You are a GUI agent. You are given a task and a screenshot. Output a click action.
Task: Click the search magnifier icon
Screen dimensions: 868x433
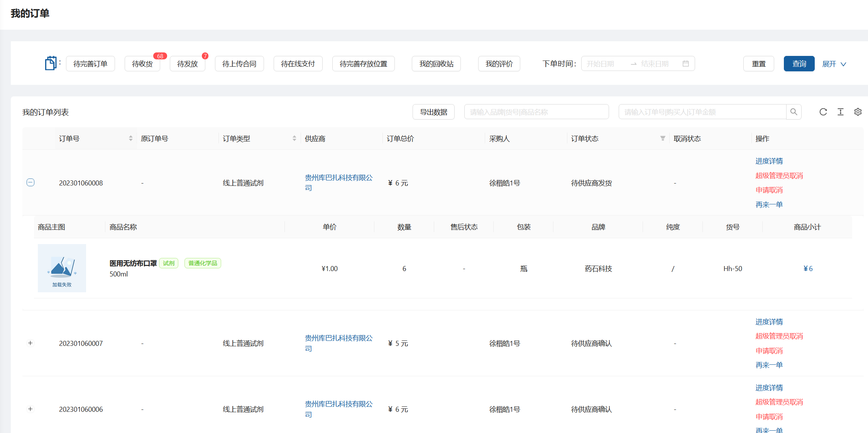coord(794,112)
